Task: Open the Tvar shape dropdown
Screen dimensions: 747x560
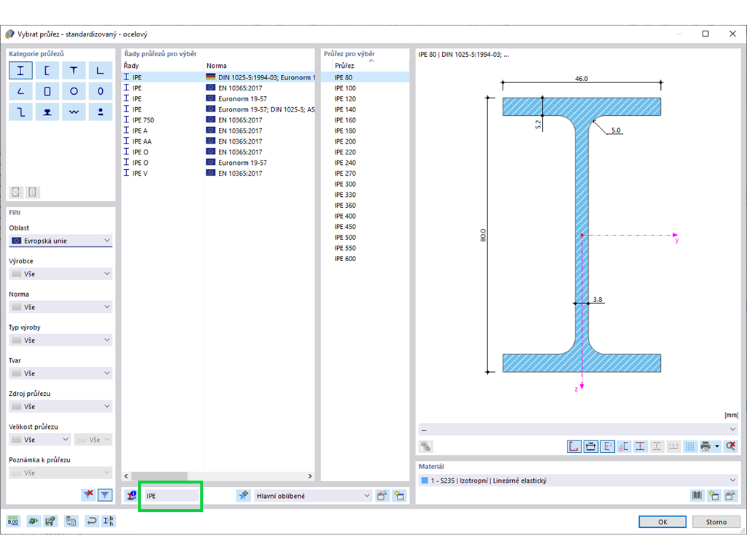Action: click(61, 373)
